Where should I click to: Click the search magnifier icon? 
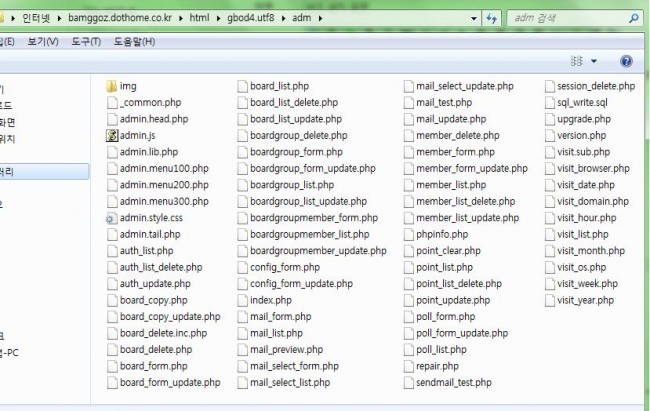[x=633, y=18]
